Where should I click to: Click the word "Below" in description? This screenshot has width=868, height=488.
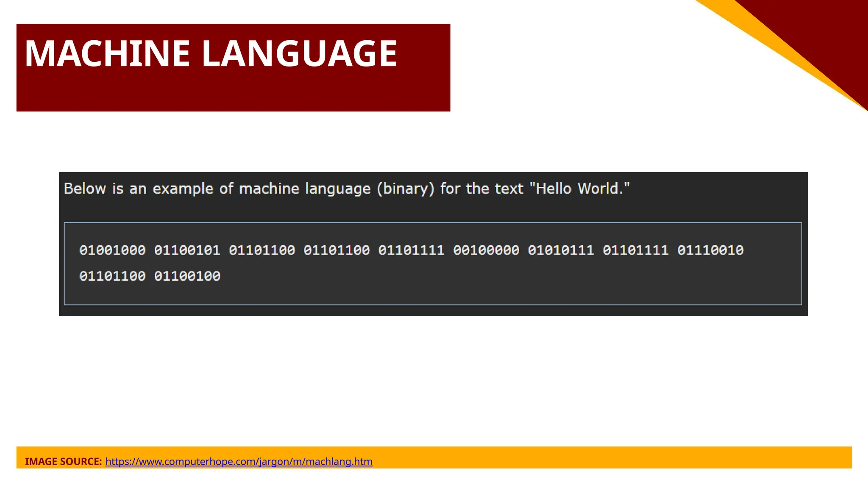click(85, 189)
